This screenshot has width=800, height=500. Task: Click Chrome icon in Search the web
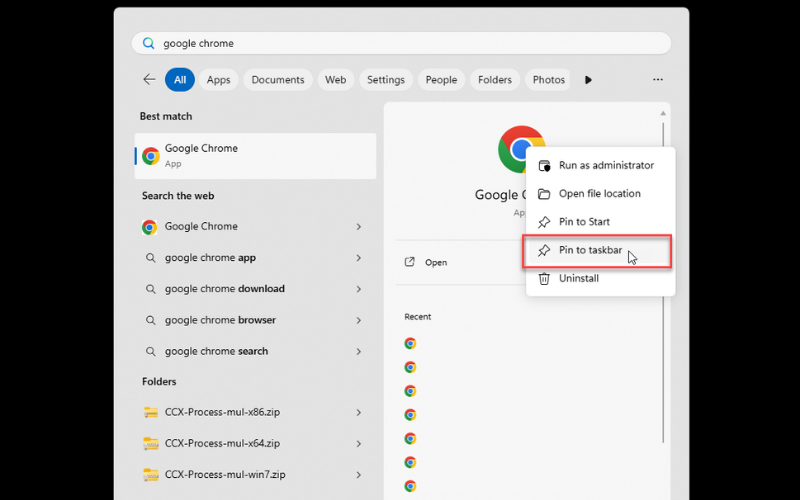149,227
